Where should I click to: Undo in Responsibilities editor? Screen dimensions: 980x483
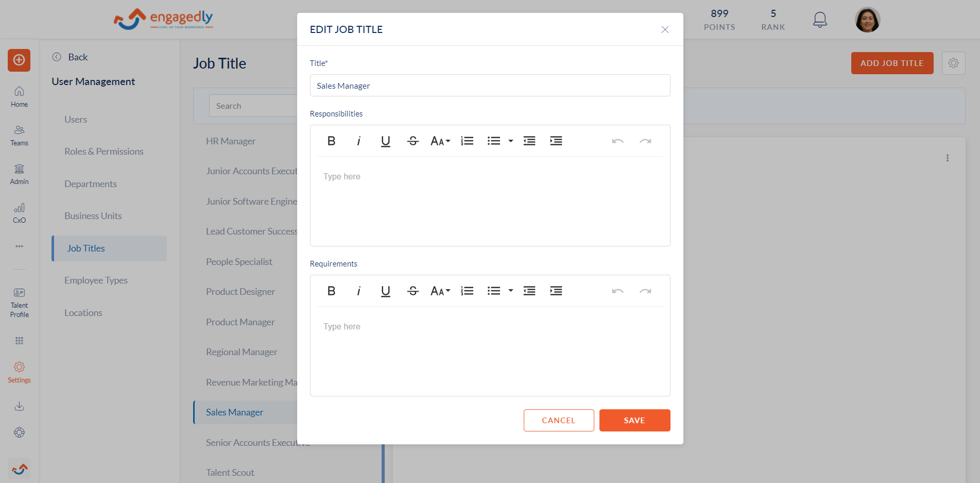click(x=618, y=141)
